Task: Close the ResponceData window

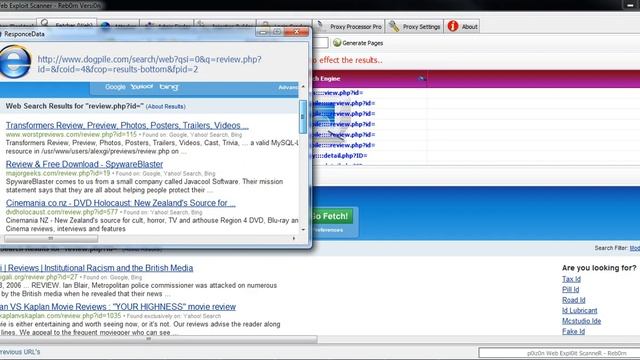Action: [296, 31]
